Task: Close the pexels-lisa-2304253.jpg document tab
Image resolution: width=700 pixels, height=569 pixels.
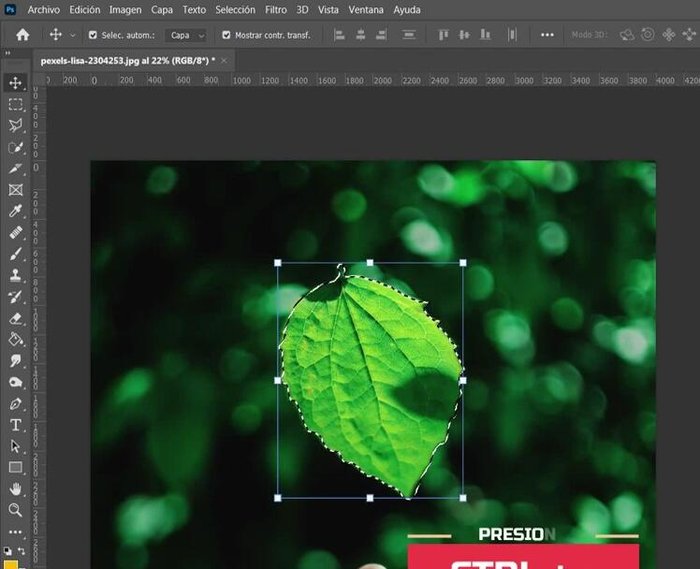Action: coord(224,61)
